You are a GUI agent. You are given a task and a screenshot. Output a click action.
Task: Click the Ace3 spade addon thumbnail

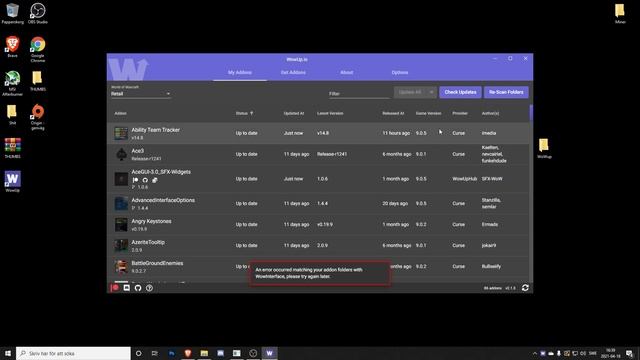[x=121, y=154]
